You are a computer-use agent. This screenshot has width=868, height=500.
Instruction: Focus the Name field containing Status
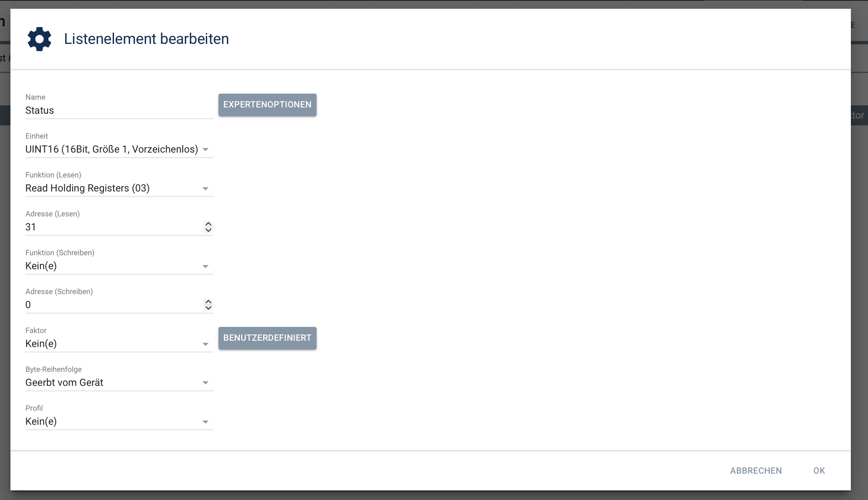click(113, 110)
